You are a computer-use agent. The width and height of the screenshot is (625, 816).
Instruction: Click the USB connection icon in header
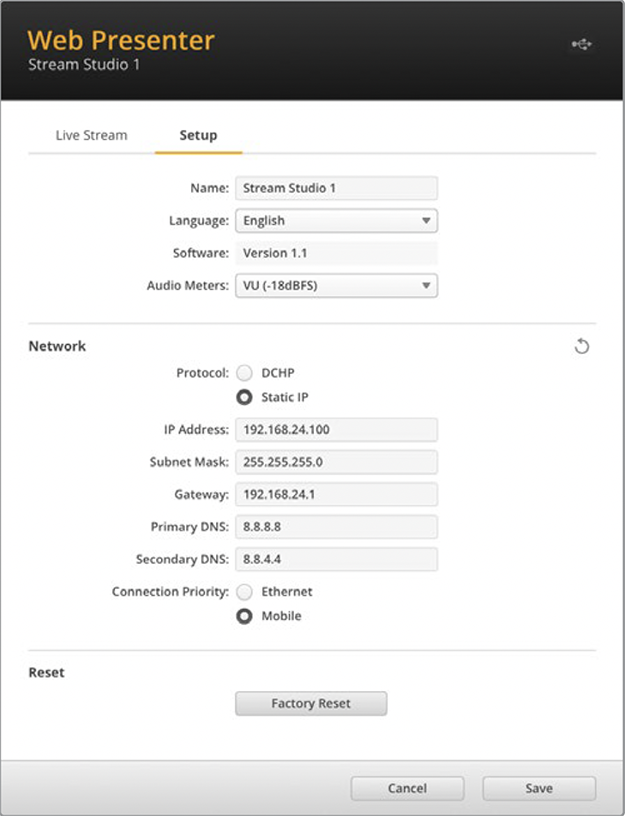(581, 45)
